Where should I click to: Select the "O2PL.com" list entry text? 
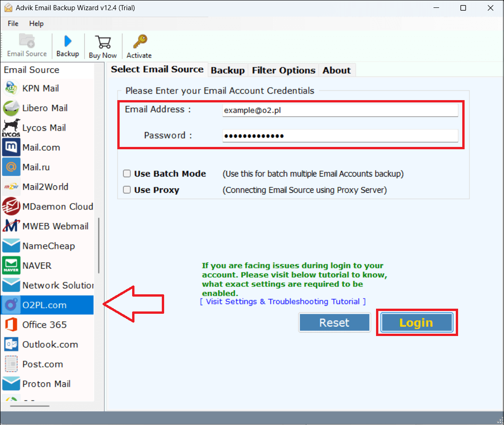coord(45,305)
